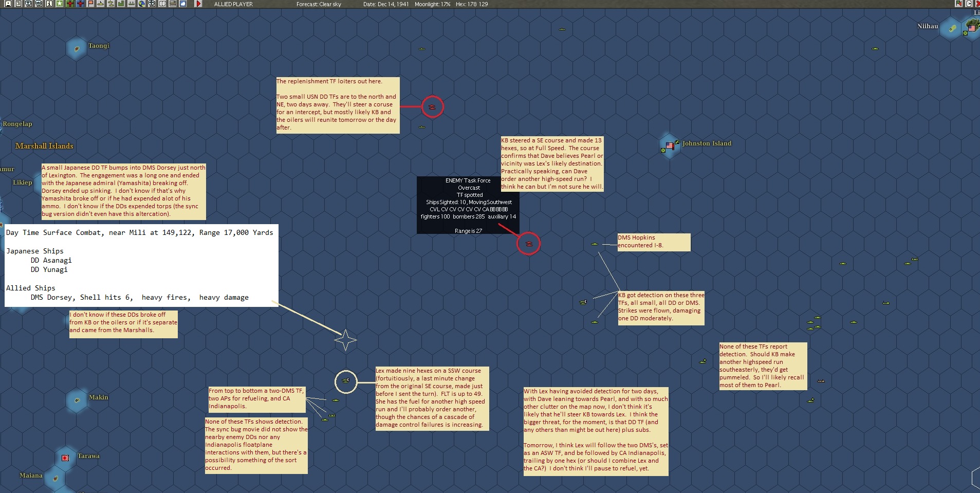Select the Japanese base icon at Tarawa
The height and width of the screenshot is (493, 980).
[x=65, y=458]
